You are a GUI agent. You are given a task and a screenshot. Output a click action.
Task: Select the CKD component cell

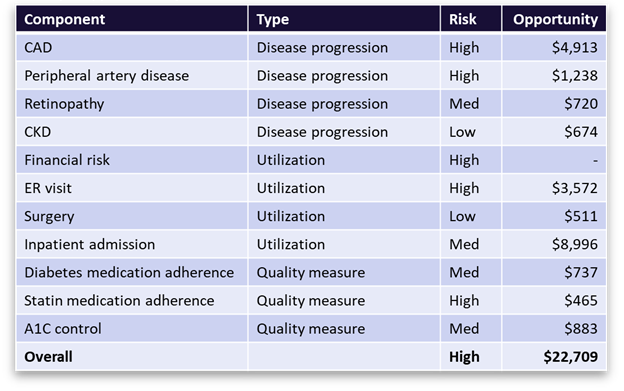coord(132,132)
